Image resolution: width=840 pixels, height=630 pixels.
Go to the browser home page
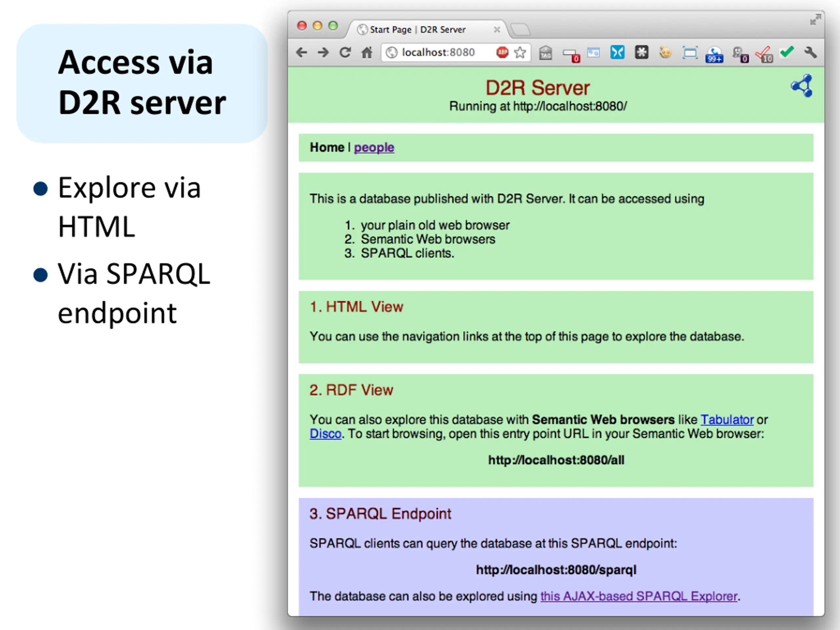click(x=367, y=52)
